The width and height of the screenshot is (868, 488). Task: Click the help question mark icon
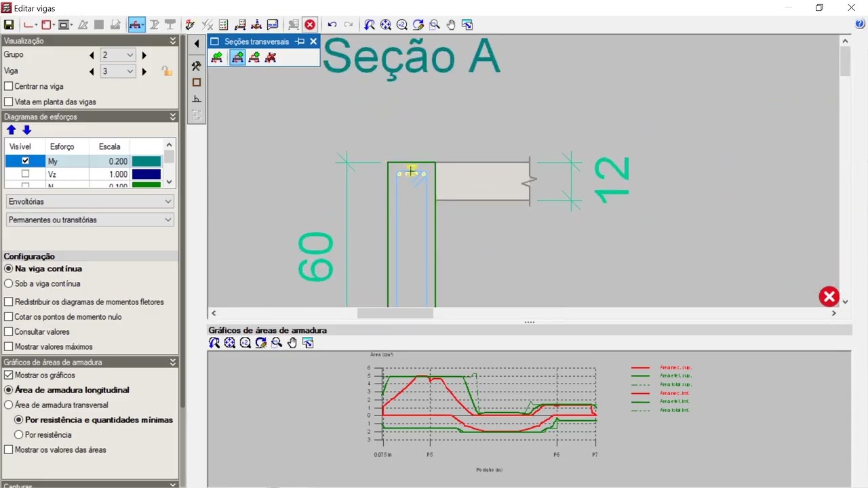861,24
